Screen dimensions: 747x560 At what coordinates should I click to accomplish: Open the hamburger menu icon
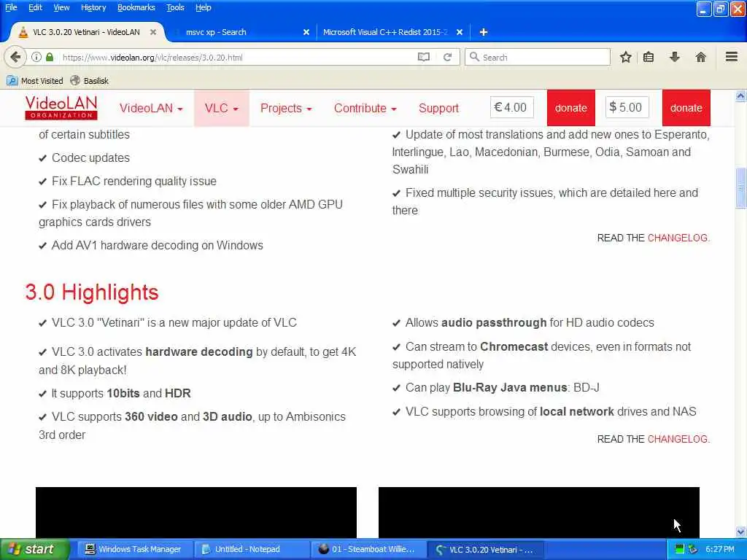click(x=731, y=57)
